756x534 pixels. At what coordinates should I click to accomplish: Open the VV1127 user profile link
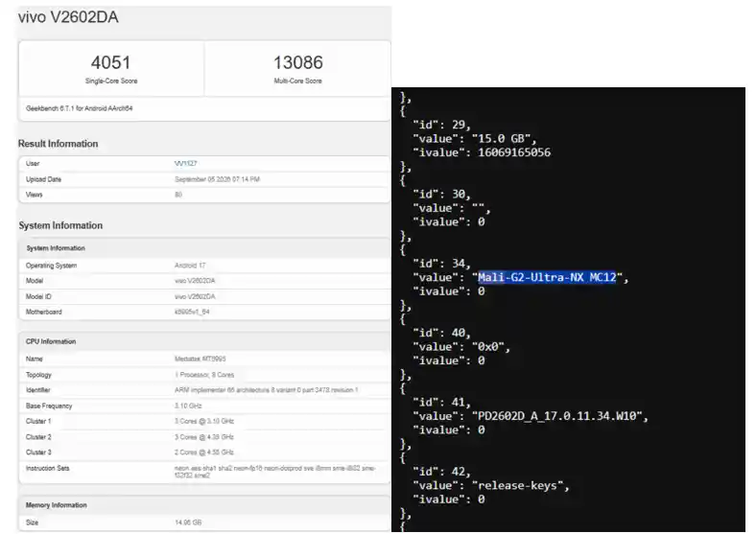pyautogui.click(x=185, y=163)
